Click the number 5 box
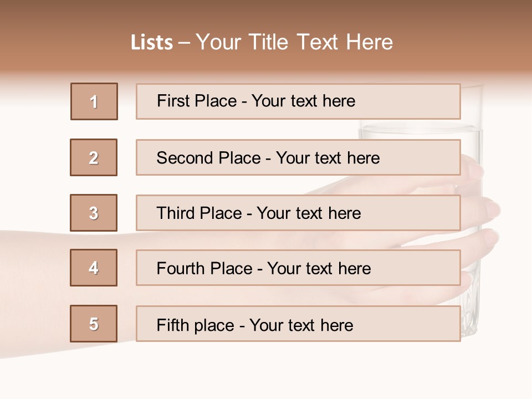 94,324
